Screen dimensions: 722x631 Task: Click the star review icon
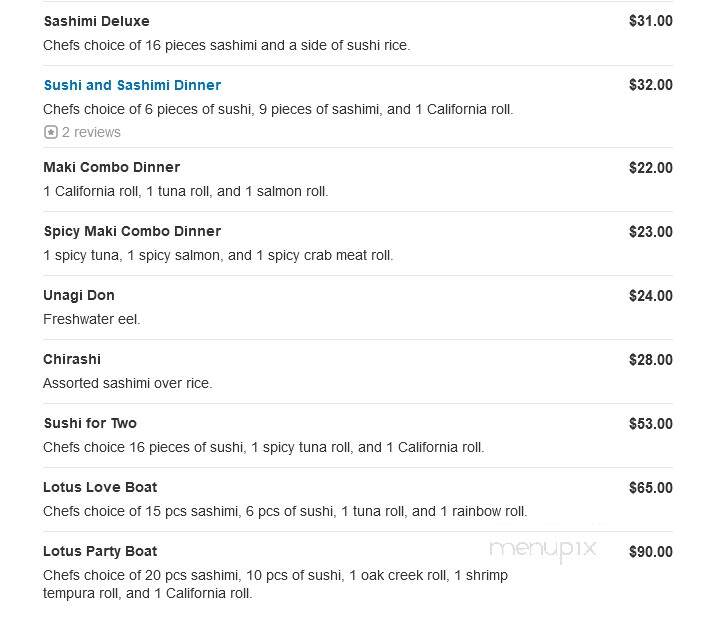point(51,133)
